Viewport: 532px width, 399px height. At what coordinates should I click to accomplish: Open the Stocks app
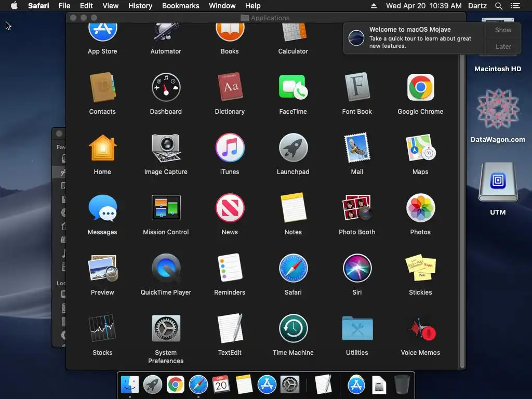pos(102,328)
